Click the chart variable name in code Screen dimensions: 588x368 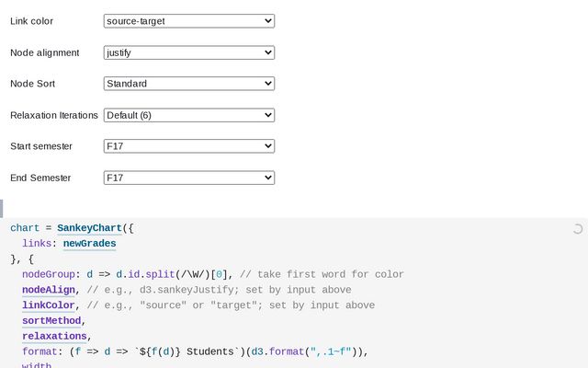tap(25, 227)
